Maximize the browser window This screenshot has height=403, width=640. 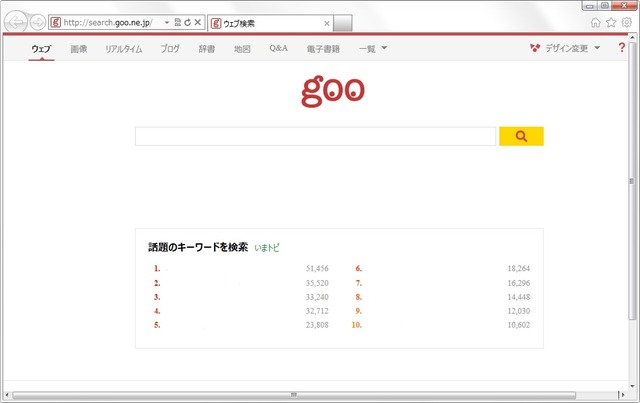click(605, 6)
